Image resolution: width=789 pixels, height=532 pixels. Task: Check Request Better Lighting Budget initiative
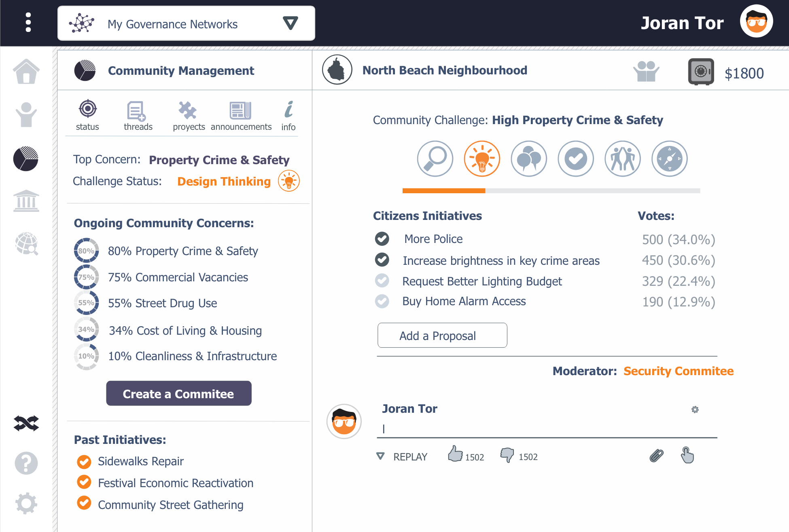382,281
